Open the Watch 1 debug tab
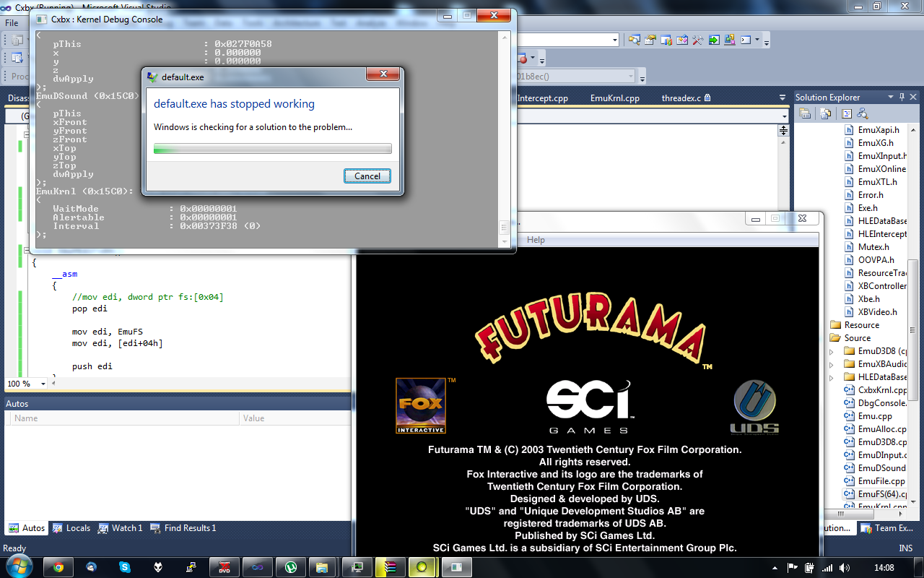The image size is (924, 578). [x=121, y=528]
